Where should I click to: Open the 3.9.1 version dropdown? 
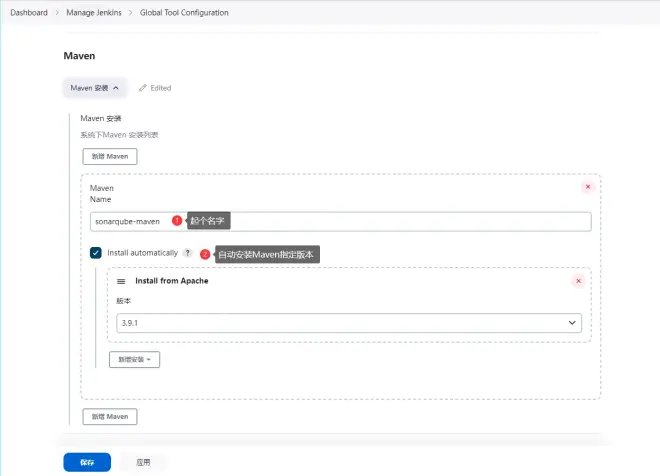tap(348, 323)
